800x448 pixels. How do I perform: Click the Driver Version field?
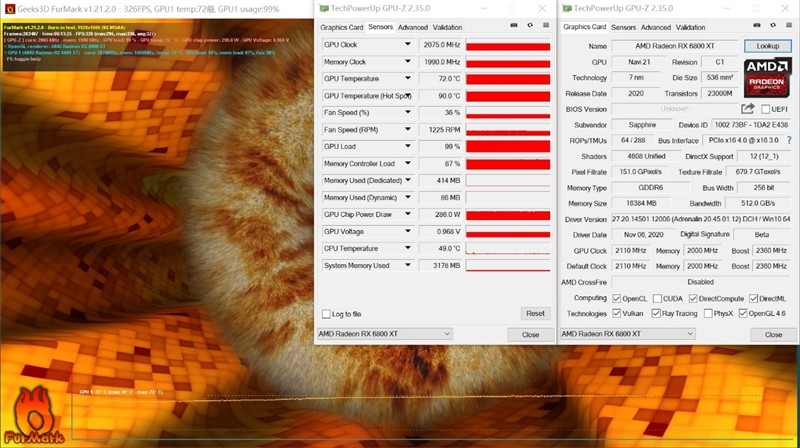click(702, 219)
